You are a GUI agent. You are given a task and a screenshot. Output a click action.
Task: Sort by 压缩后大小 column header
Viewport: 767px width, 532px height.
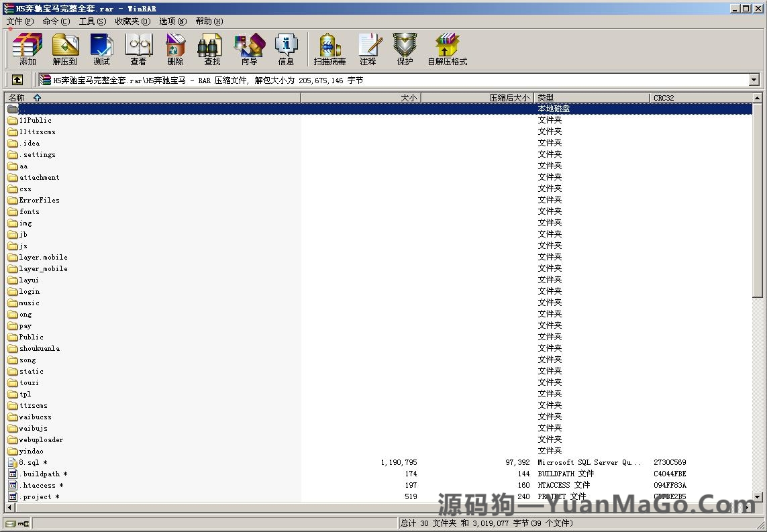click(x=476, y=98)
